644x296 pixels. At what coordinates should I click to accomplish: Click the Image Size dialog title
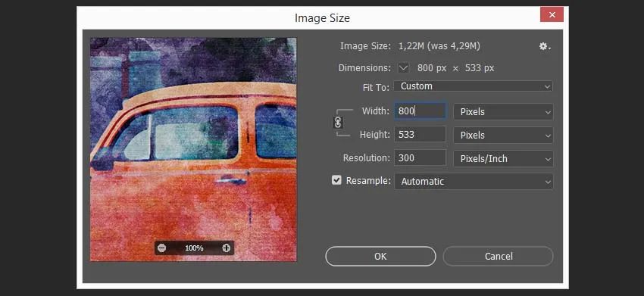coord(323,18)
